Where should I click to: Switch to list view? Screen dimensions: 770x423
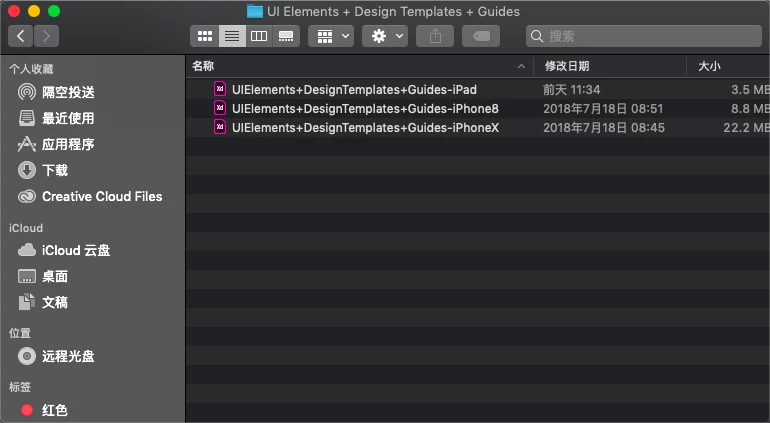pos(232,36)
